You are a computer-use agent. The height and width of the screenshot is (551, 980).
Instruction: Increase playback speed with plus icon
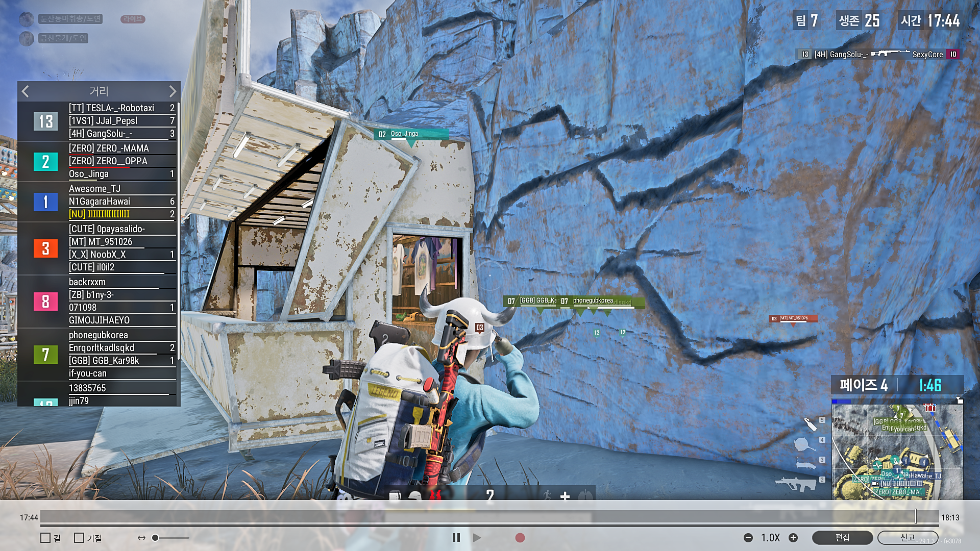(793, 538)
